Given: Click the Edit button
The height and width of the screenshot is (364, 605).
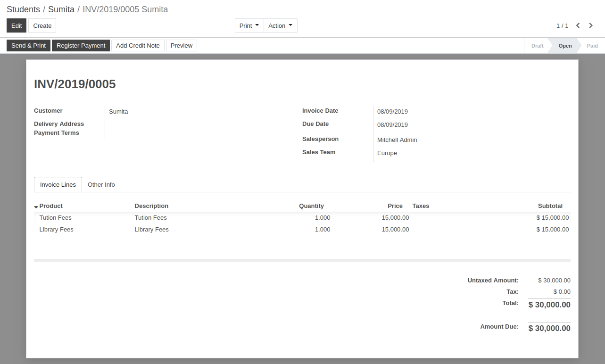Looking at the screenshot, I should pyautogui.click(x=17, y=25).
